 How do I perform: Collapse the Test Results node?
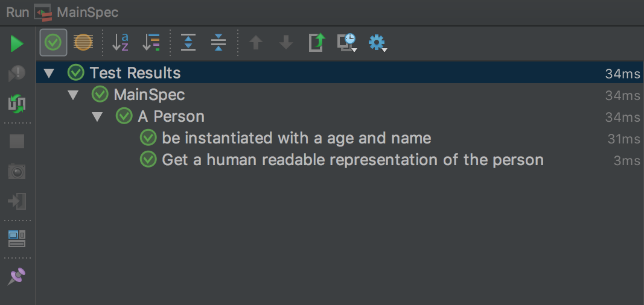[x=49, y=74]
